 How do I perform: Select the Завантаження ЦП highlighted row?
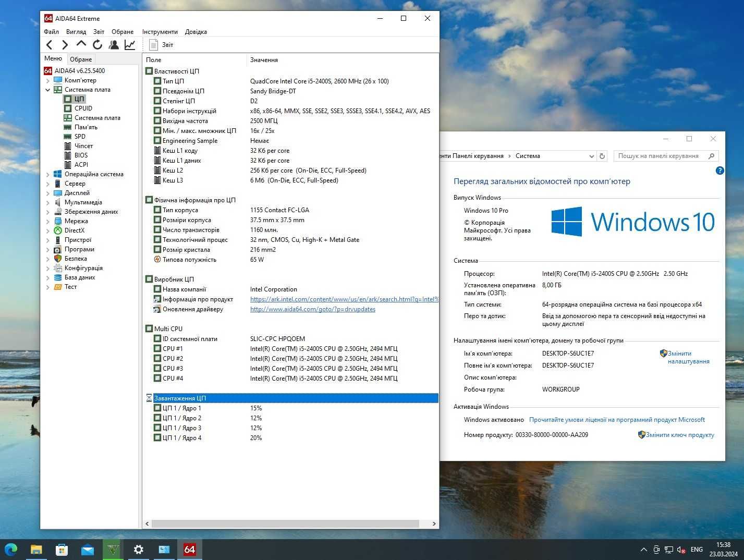click(291, 398)
